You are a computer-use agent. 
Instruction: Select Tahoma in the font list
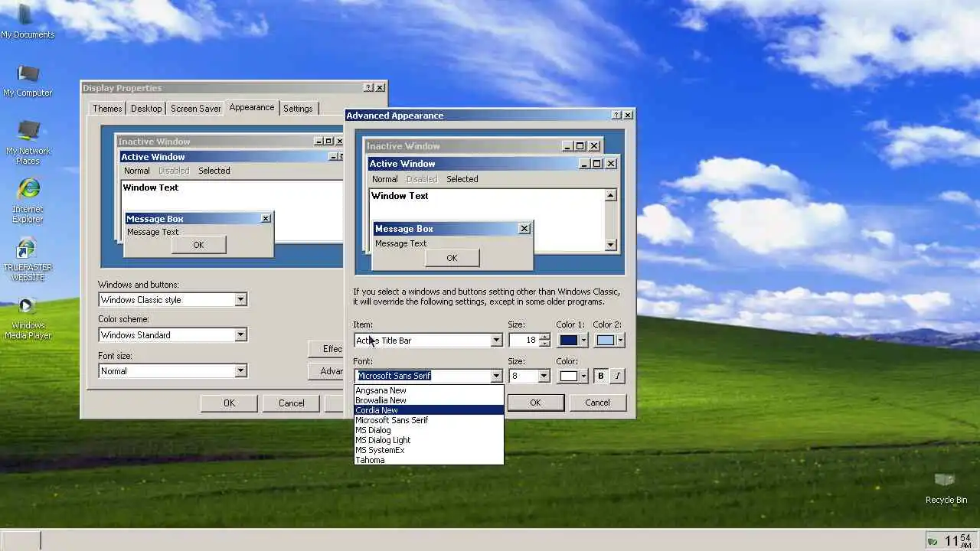tap(429, 460)
